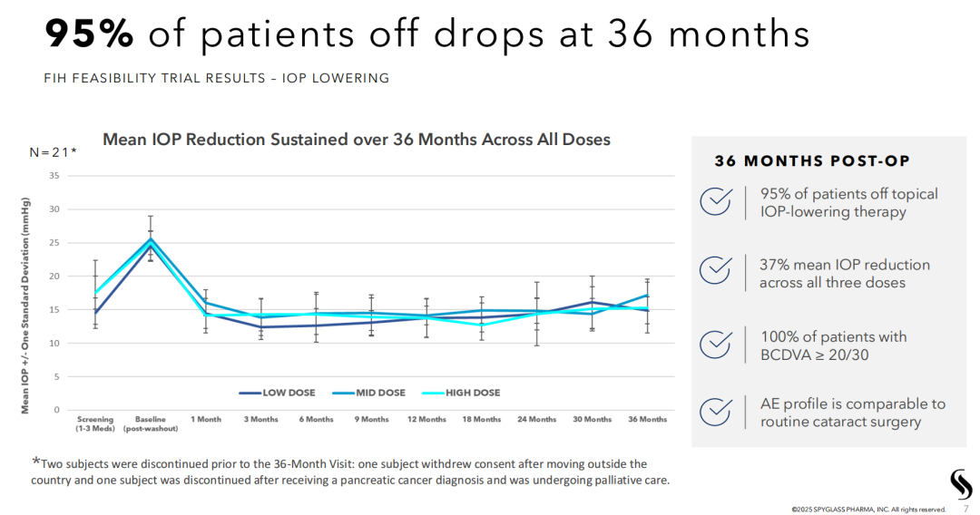The height and width of the screenshot is (515, 980).
Task: Click the FIH FEASIBILITY TRIAL RESULTS subtitle
Action: pos(216,78)
